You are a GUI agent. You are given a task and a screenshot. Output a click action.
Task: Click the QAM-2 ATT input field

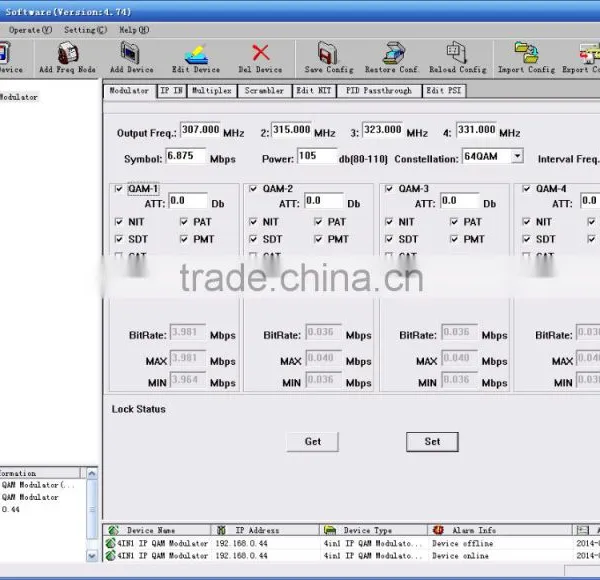[324, 201]
